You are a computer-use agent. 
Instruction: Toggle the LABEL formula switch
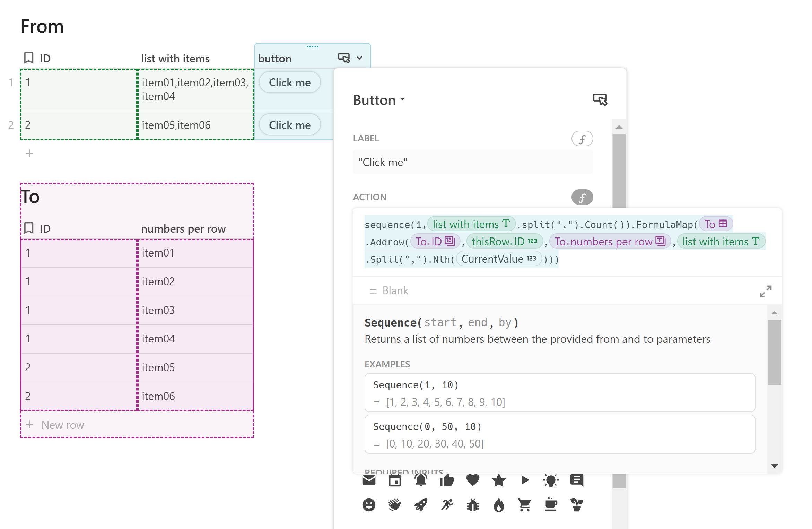click(582, 139)
